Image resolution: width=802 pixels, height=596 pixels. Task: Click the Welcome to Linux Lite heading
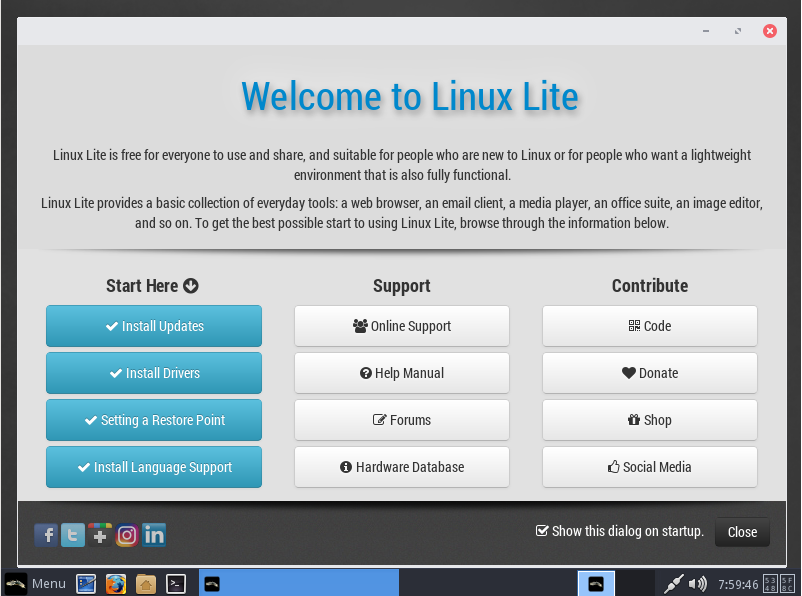(x=410, y=96)
